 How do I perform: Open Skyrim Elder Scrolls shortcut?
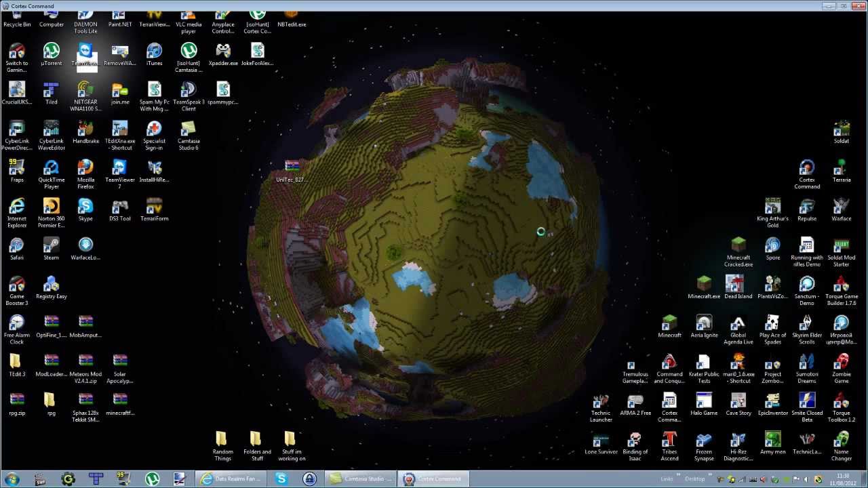tap(807, 329)
